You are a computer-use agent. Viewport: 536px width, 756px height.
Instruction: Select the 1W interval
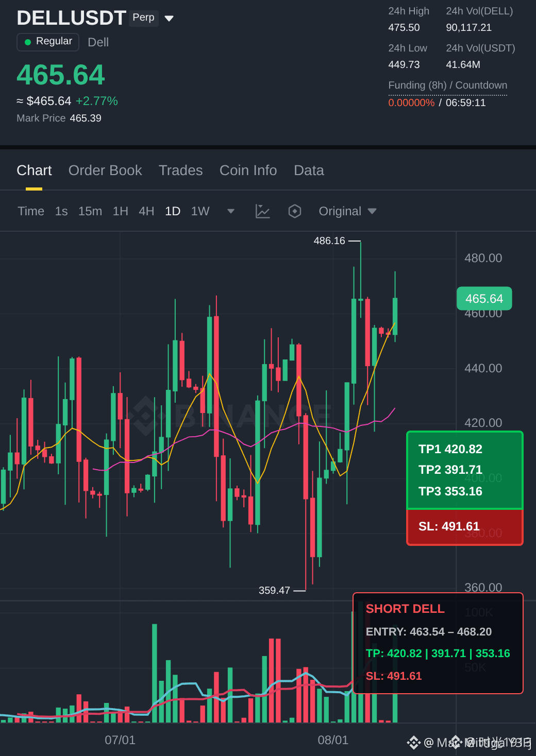pos(200,211)
